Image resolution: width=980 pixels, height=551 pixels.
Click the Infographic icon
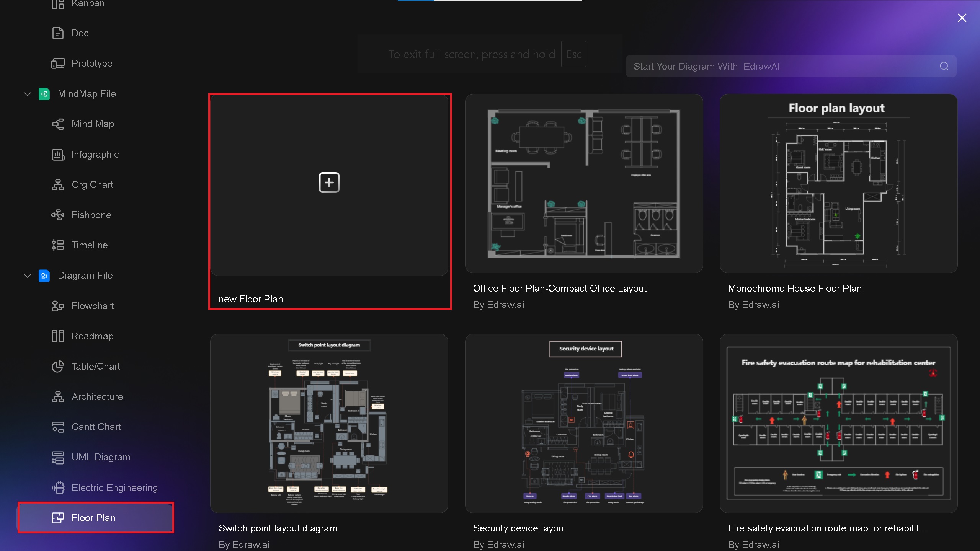click(58, 155)
